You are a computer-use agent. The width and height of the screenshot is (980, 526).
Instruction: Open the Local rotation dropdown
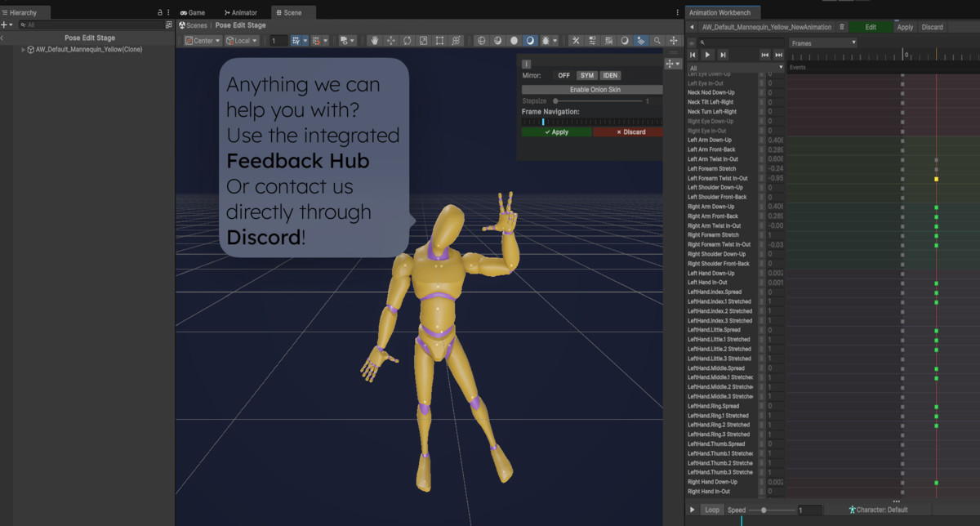[x=242, y=40]
